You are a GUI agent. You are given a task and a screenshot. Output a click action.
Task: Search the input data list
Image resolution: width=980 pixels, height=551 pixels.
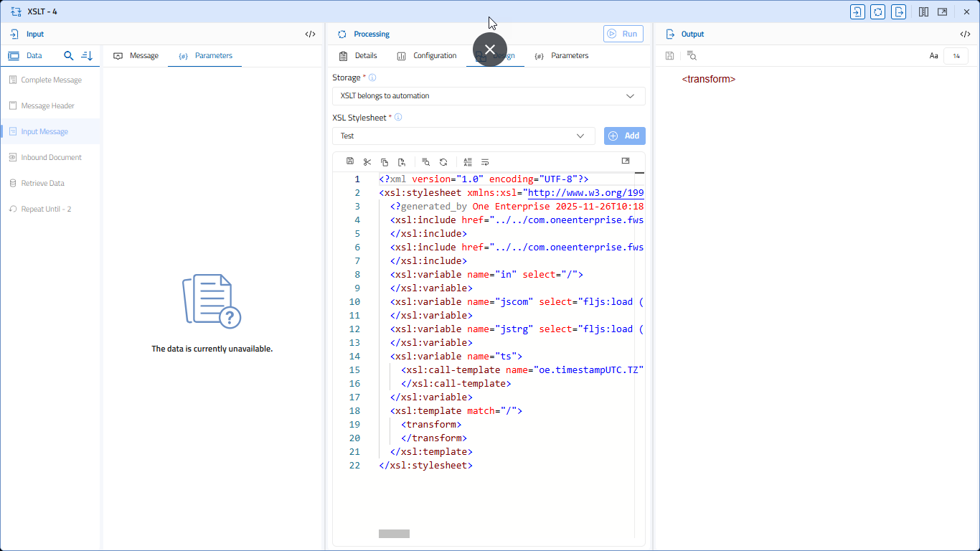pyautogui.click(x=69, y=56)
